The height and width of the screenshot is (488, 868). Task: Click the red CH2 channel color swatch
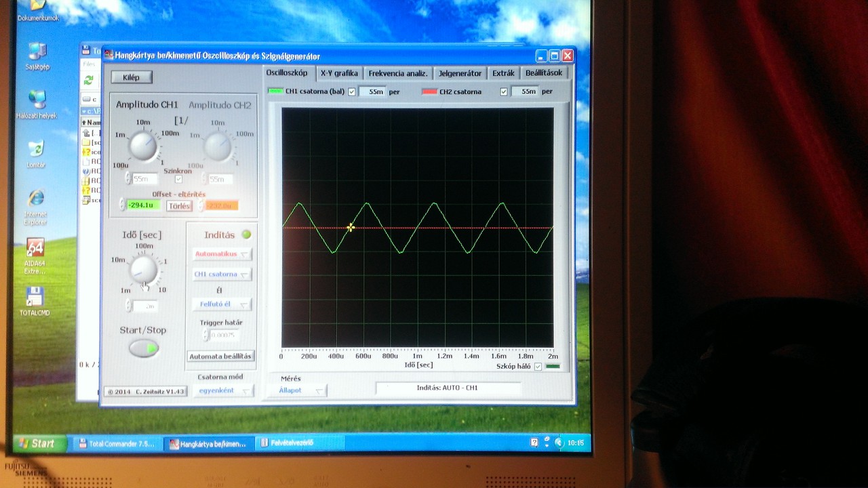pyautogui.click(x=429, y=91)
